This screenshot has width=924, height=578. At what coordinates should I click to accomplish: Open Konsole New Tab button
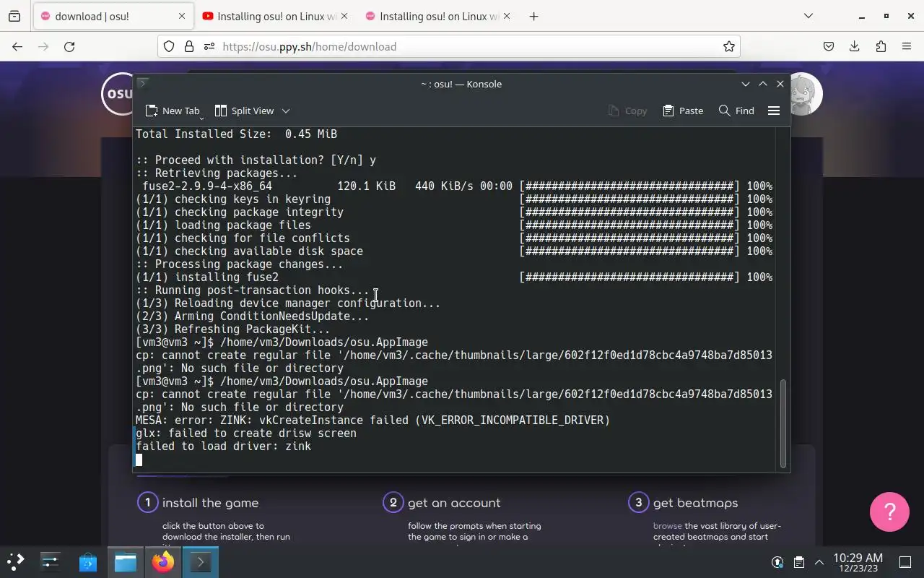tap(172, 111)
